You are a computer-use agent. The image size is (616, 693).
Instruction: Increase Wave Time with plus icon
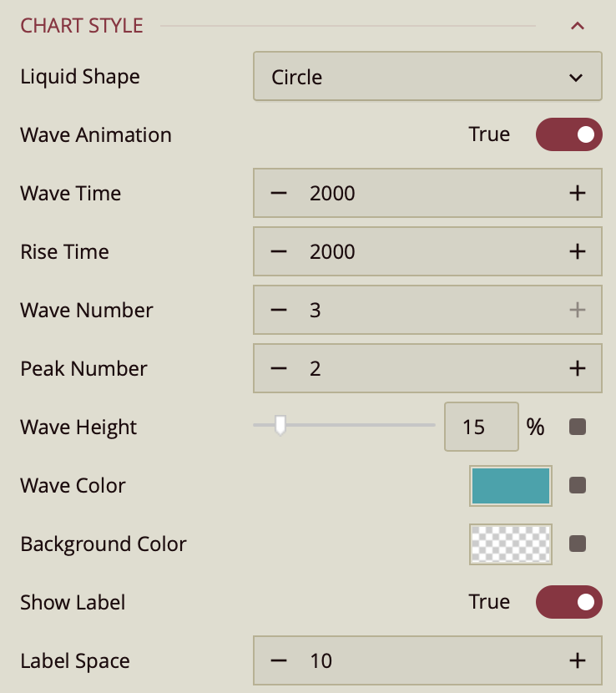point(577,194)
